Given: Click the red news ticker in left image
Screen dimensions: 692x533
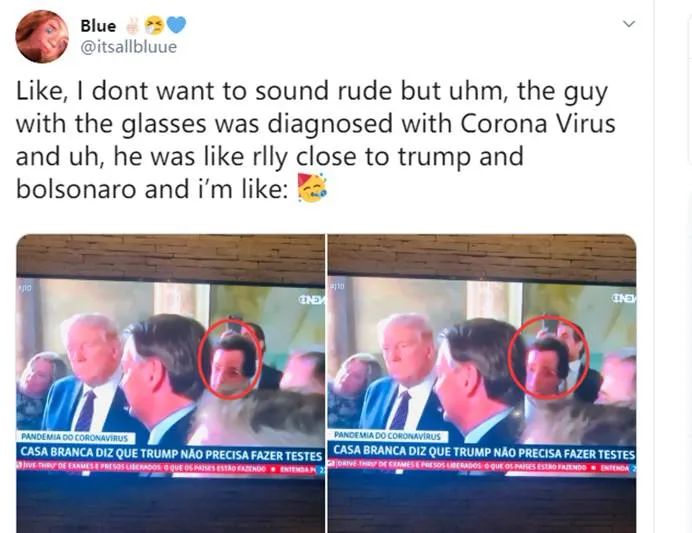Looking at the screenshot, I should click(x=170, y=468).
